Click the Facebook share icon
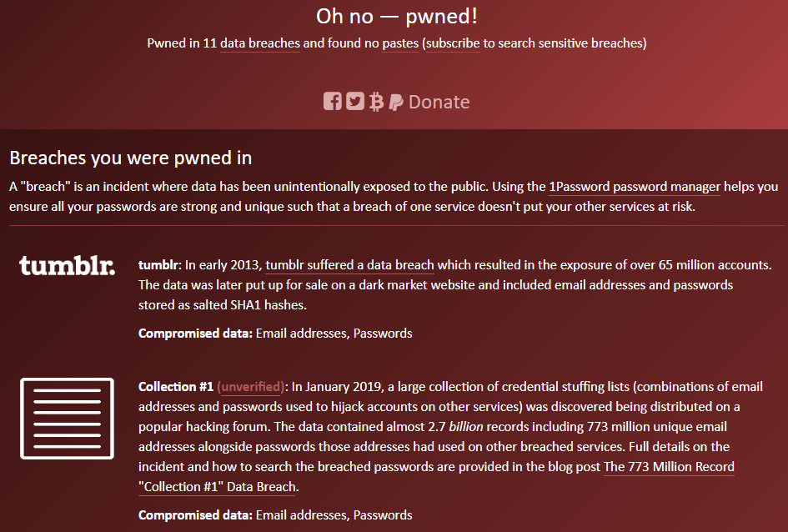The height and width of the screenshot is (532, 788). (x=333, y=102)
